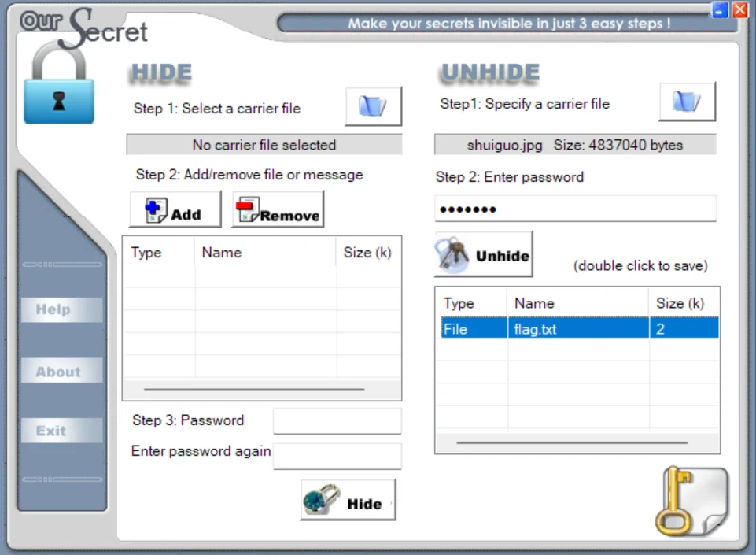Viewport: 756px width, 555px height.
Task: Open the Help sidebar item
Action: click(x=61, y=309)
